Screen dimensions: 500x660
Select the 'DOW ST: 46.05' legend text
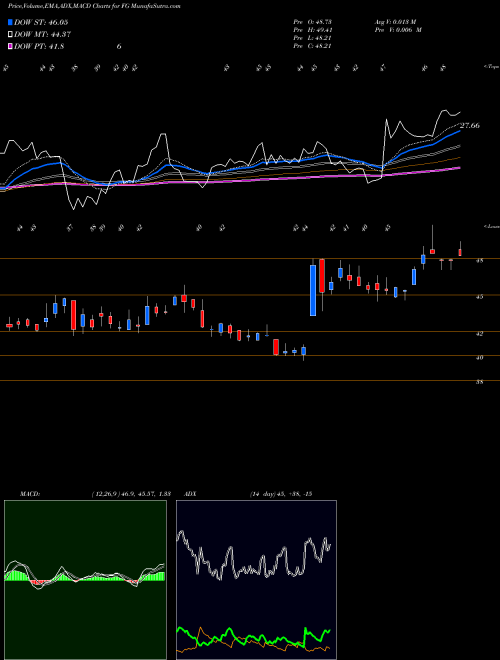point(41,22)
